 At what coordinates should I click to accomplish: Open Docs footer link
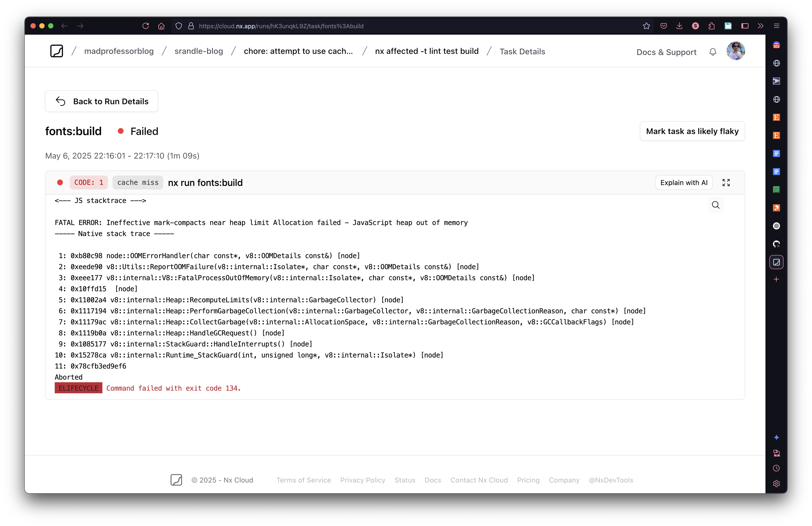(433, 480)
